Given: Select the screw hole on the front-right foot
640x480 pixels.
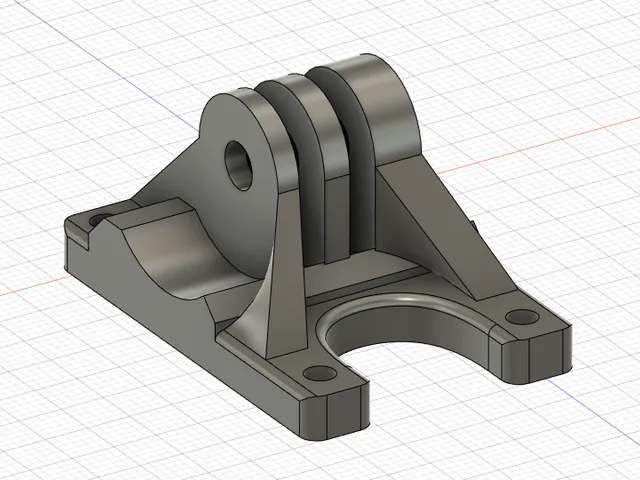Looking at the screenshot, I should pos(522,316).
